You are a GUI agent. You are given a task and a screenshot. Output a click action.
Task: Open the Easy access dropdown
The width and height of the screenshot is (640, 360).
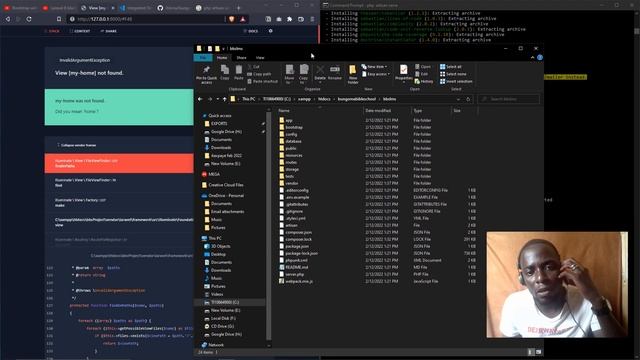pos(376,74)
